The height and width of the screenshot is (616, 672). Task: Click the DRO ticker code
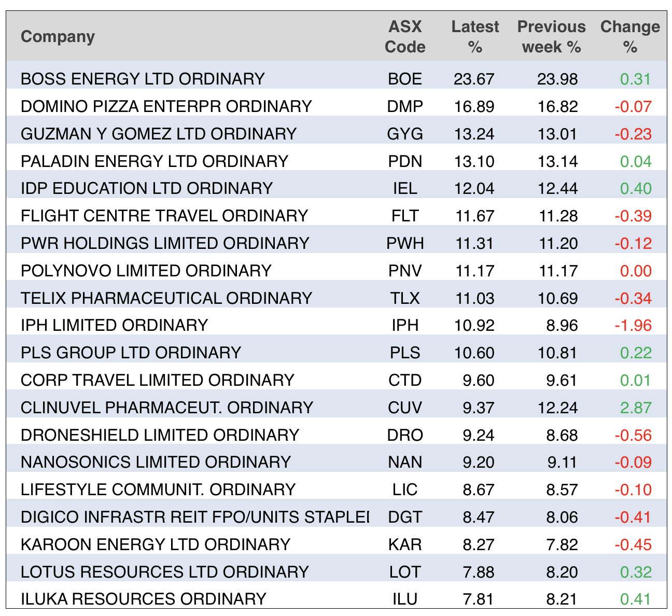pyautogui.click(x=405, y=435)
